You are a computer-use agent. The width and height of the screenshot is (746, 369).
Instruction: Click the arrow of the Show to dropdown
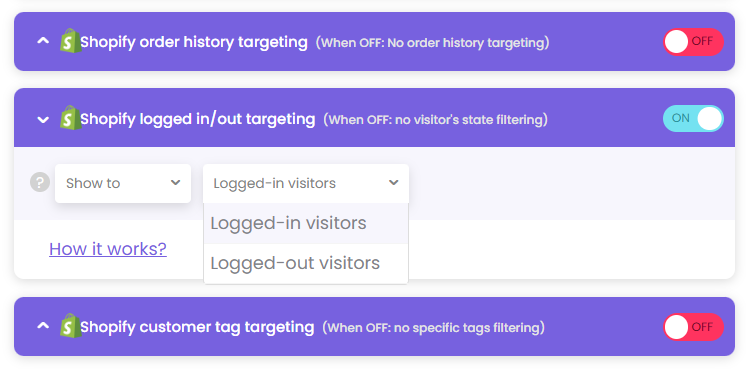(176, 183)
